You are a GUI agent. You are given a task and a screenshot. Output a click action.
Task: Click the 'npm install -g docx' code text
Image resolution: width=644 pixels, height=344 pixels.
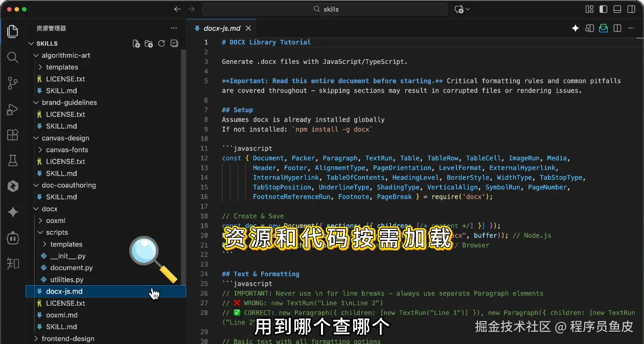[332, 129]
